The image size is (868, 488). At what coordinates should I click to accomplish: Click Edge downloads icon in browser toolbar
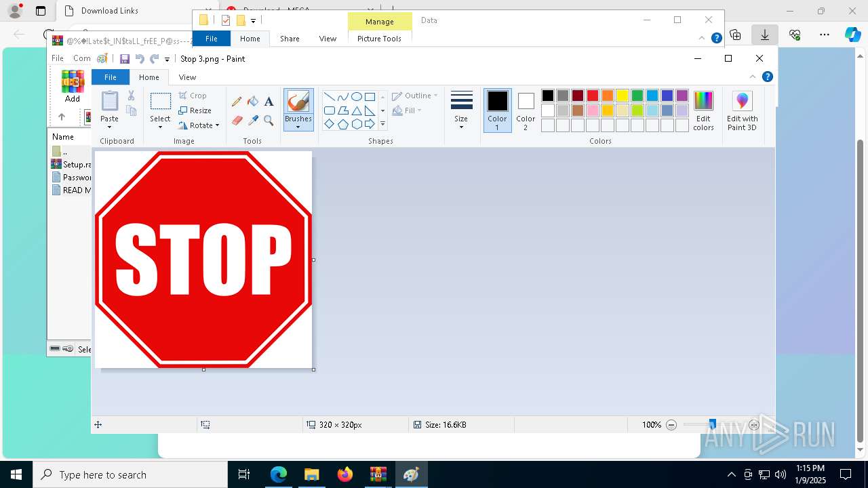point(765,35)
